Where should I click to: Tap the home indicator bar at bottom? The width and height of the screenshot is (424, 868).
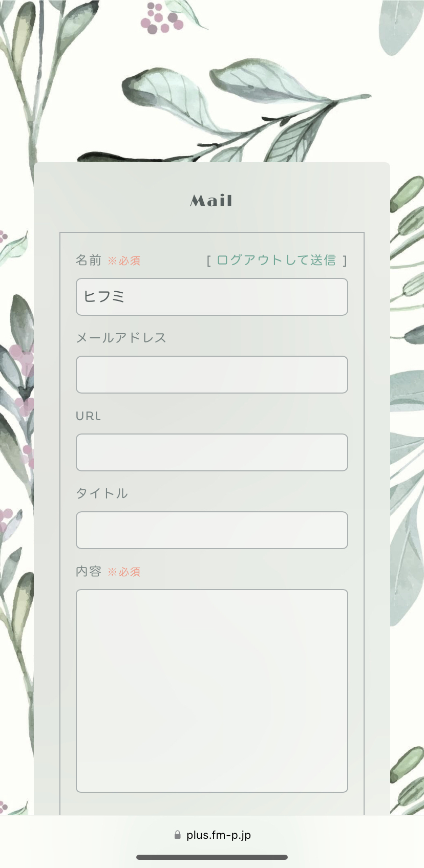[211, 857]
